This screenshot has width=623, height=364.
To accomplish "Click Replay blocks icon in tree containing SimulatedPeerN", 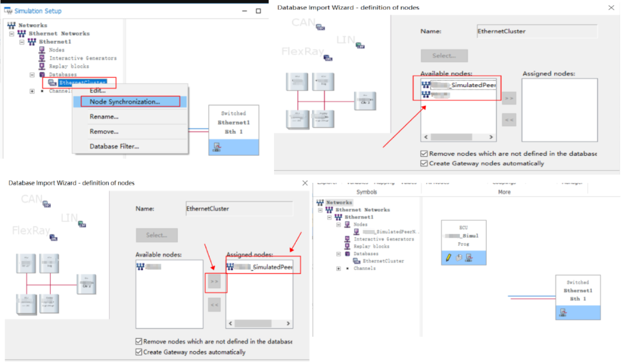I will click(x=347, y=246).
